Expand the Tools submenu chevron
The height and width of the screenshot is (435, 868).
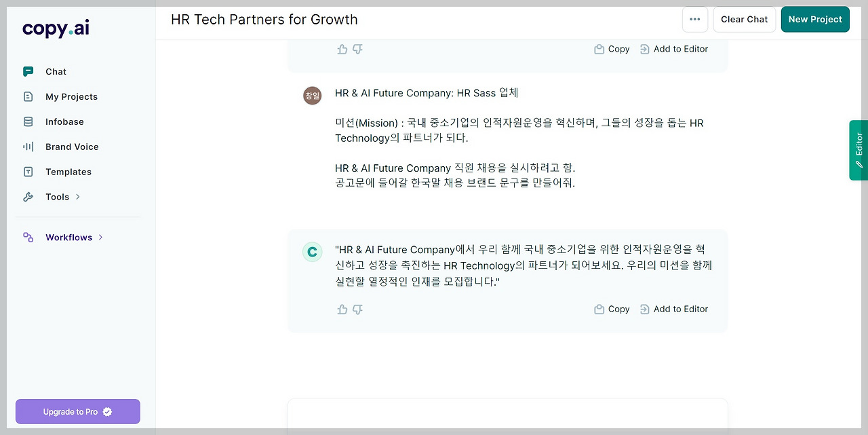[78, 197]
